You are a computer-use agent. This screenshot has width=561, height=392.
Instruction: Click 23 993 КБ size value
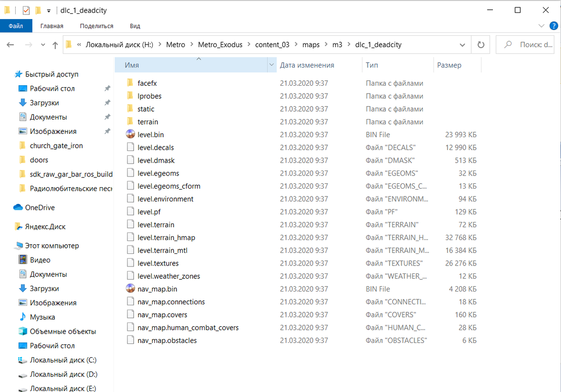click(461, 134)
